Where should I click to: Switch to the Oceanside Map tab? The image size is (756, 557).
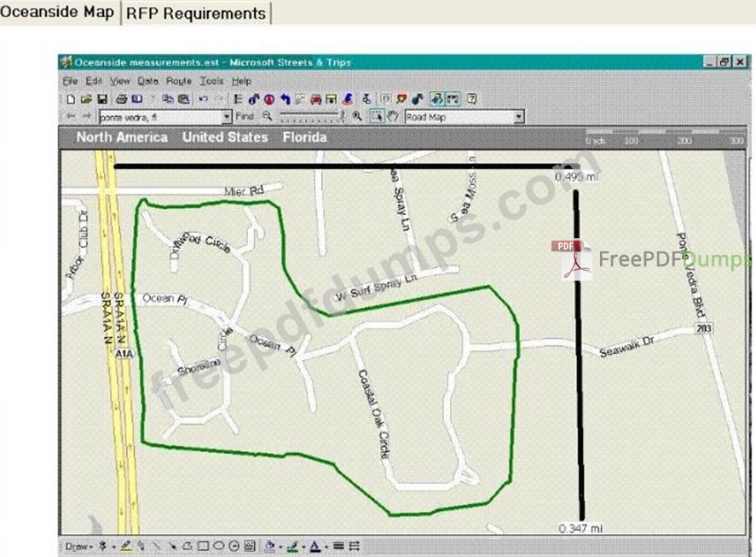coord(57,12)
